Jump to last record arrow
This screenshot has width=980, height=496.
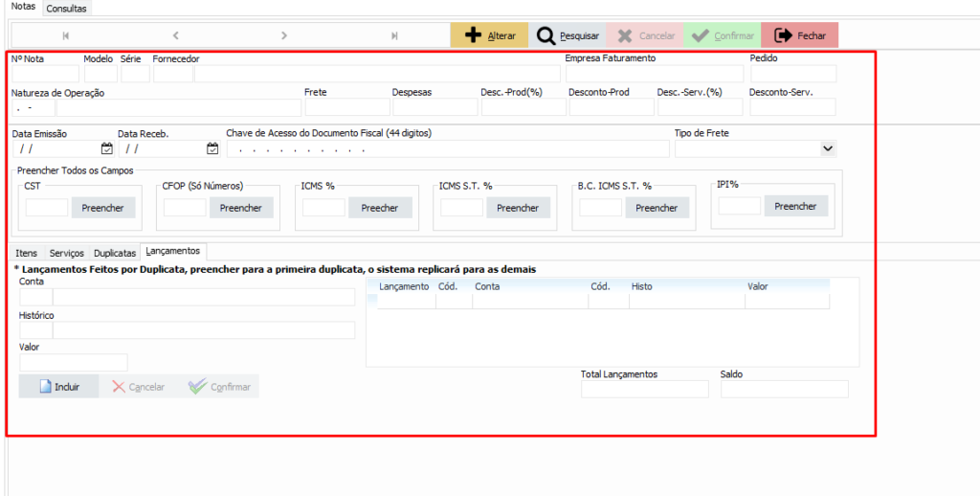click(394, 35)
